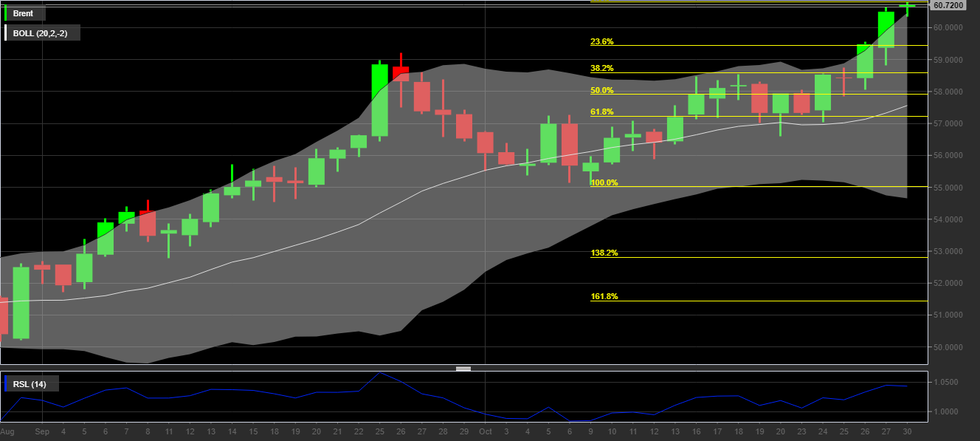This screenshot has height=441, width=980.
Task: Click the current price tag 60.7200
Action: [x=948, y=5]
